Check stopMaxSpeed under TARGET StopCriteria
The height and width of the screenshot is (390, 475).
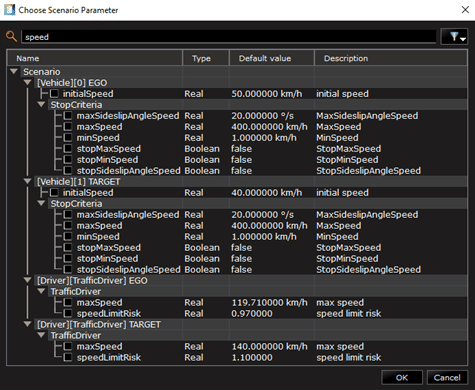coord(68,247)
